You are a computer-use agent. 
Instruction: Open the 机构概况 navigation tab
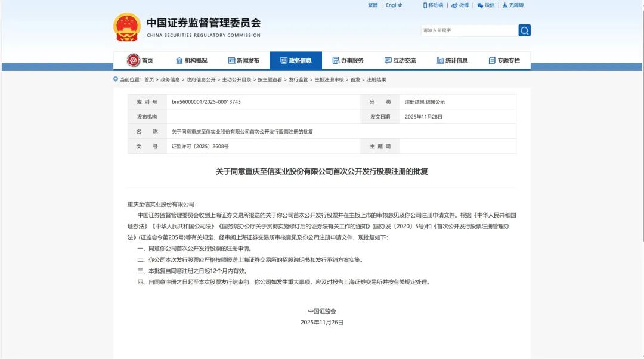coord(191,61)
